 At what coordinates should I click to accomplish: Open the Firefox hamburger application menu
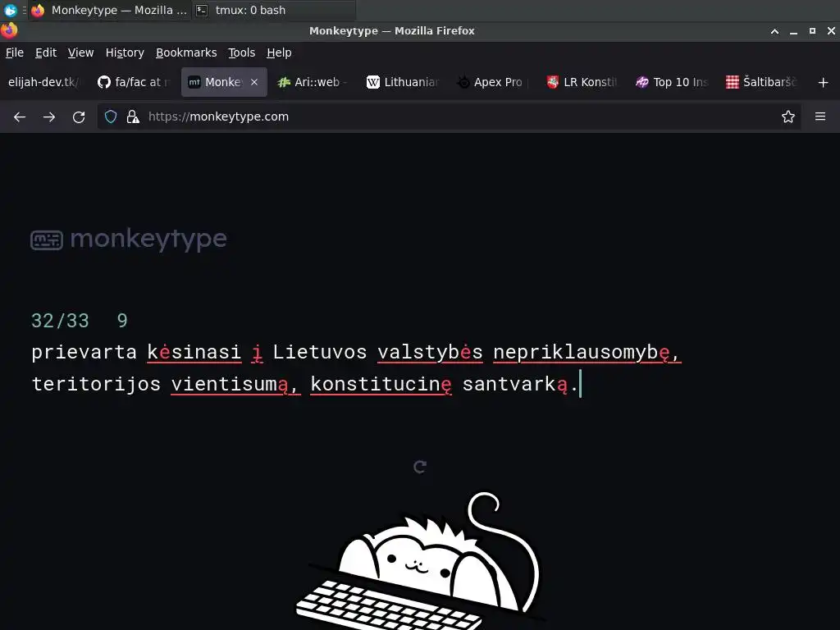coord(820,116)
